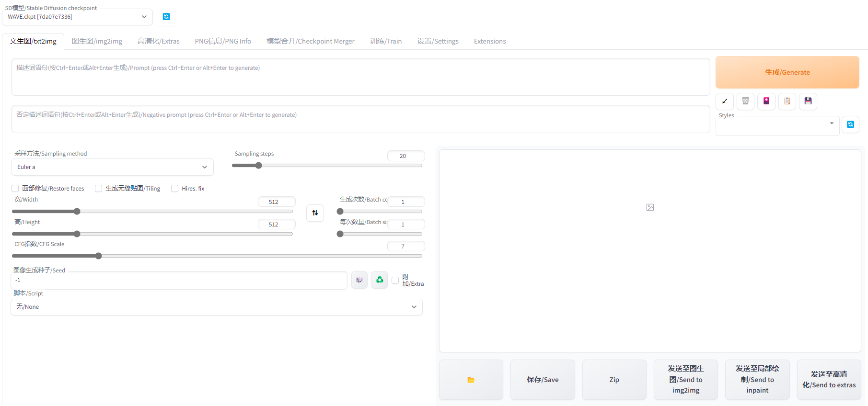The image size is (868, 406).
Task: Click the pink extra networks card icon
Action: point(766,101)
